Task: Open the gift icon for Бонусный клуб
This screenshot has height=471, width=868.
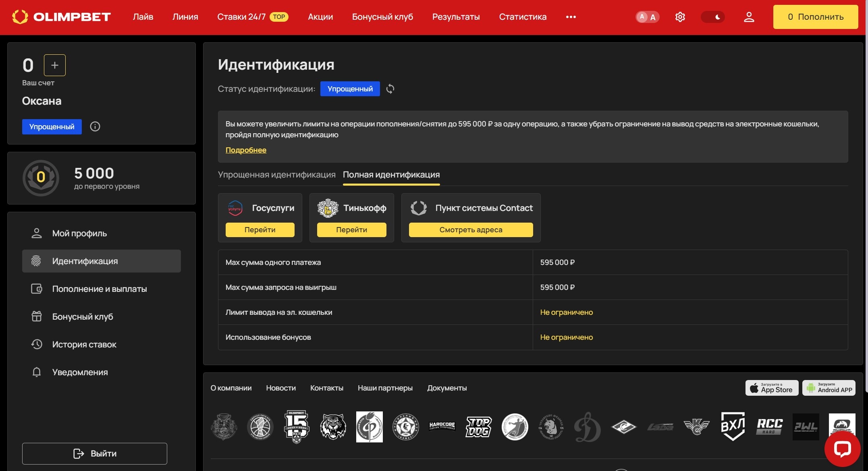Action: [37, 316]
